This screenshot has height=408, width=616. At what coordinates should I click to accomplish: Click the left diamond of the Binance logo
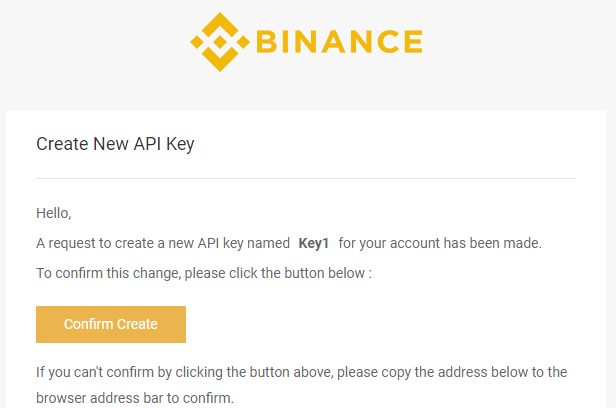(198, 42)
